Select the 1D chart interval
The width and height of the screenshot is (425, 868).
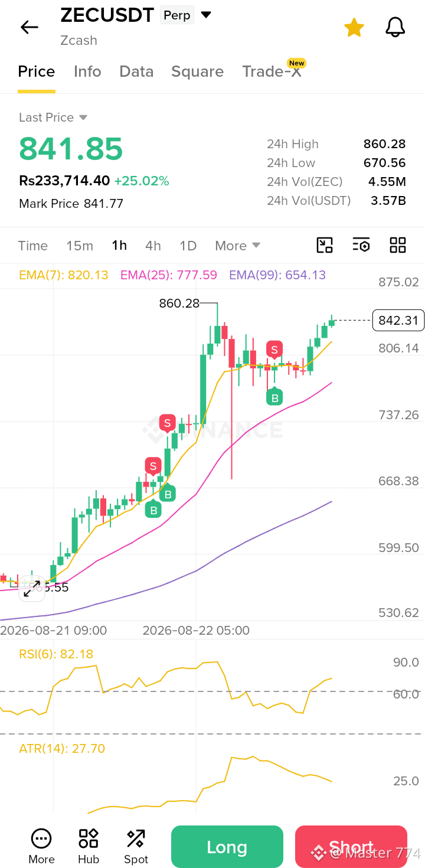[x=188, y=246]
